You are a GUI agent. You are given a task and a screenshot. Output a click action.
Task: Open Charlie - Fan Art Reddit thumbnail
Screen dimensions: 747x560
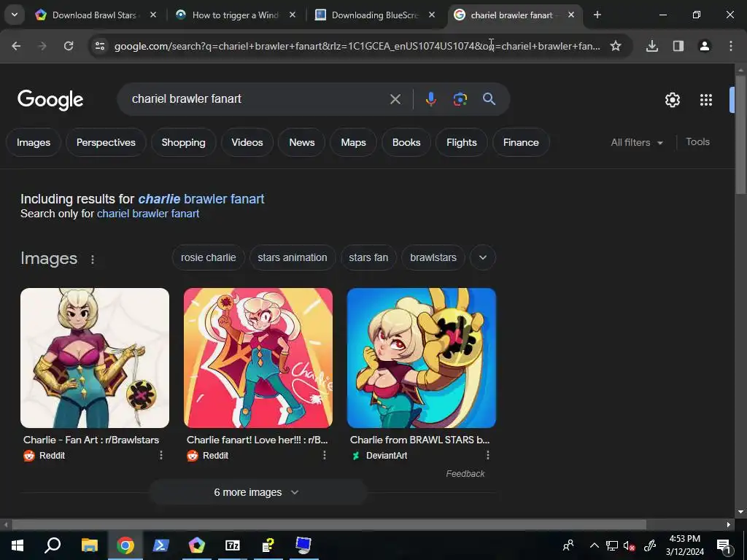coord(95,357)
